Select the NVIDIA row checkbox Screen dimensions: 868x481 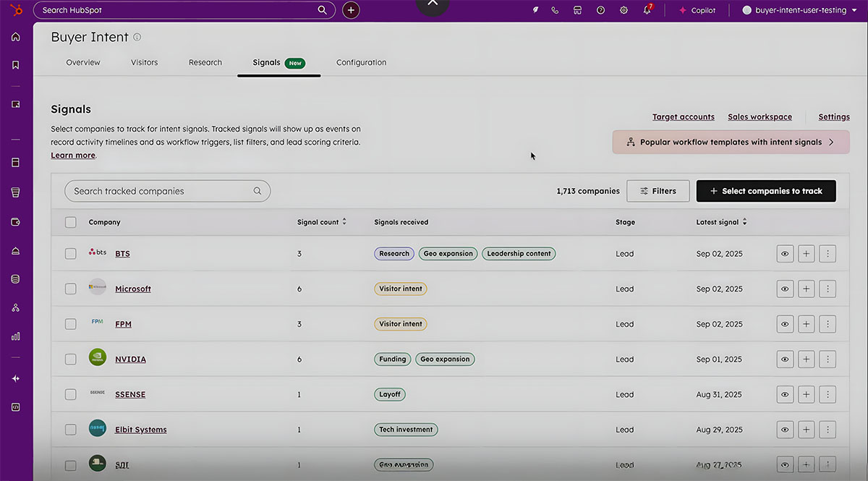[x=70, y=359]
